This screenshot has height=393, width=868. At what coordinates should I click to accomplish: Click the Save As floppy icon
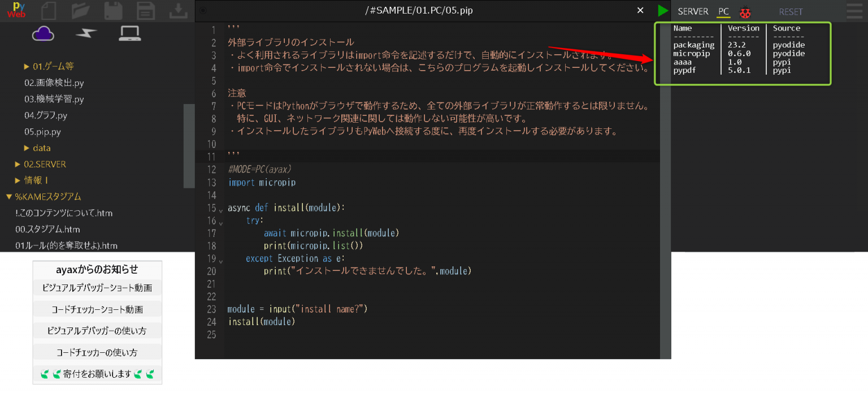point(146,10)
